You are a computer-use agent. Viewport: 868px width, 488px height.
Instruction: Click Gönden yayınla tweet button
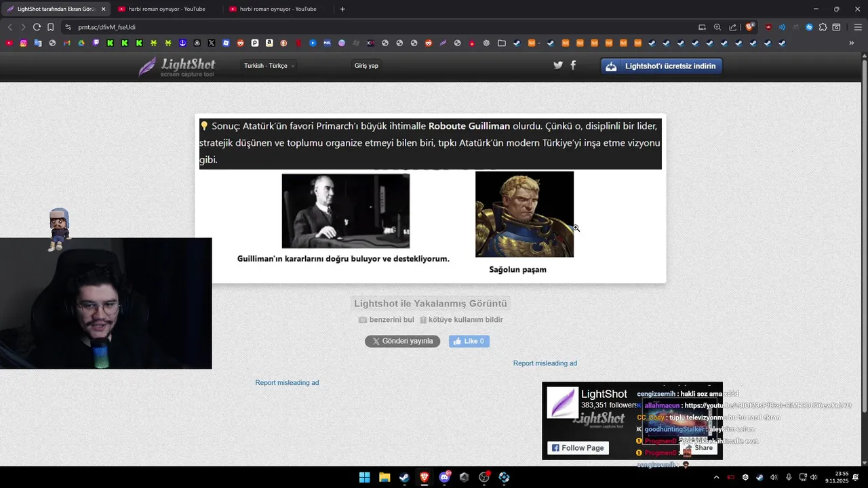[x=403, y=341]
